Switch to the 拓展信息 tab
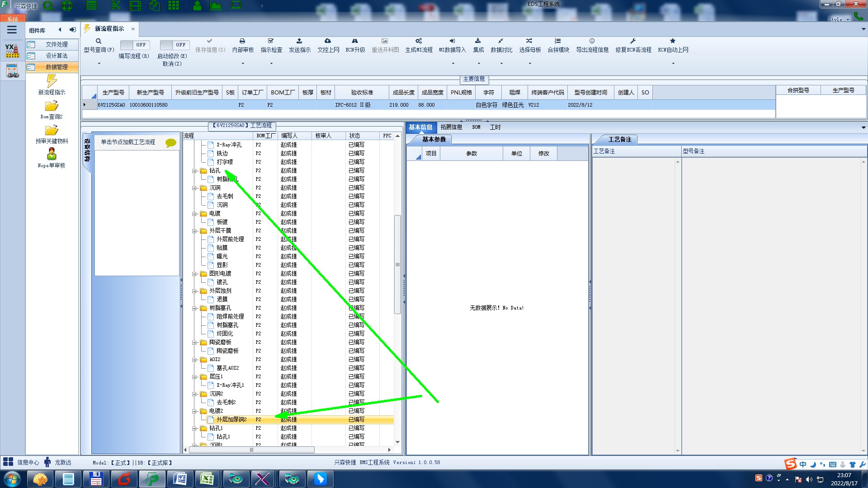The image size is (868, 488). click(x=451, y=127)
